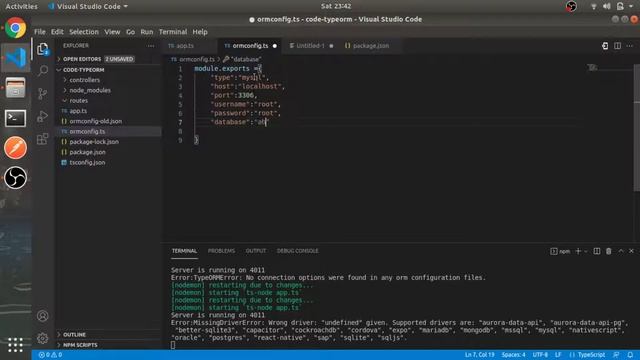Open Activities overview in top bar
Screen dimensions: 640x360
(21, 7)
